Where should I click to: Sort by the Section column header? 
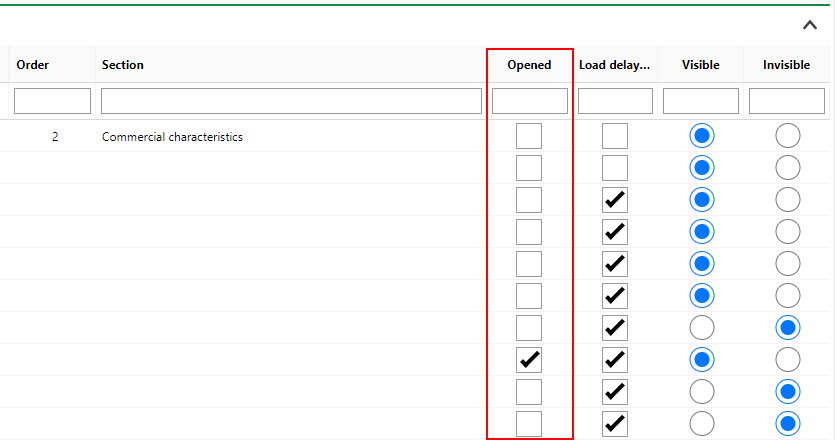tap(123, 65)
